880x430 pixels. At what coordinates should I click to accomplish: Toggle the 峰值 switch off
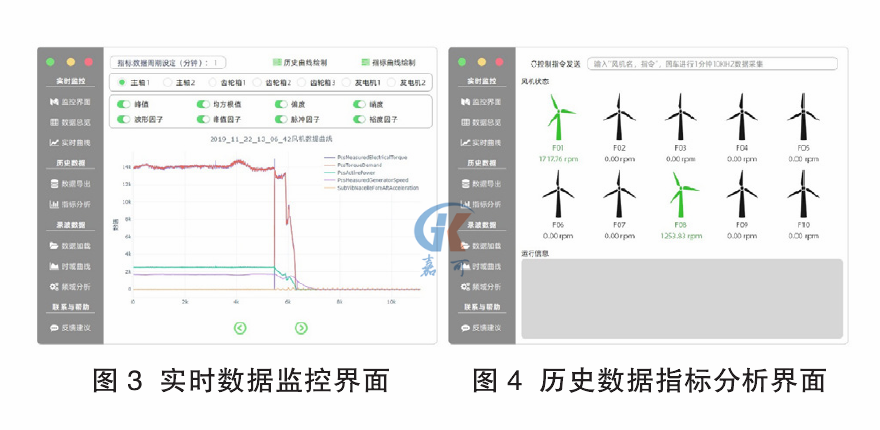pyautogui.click(x=124, y=103)
